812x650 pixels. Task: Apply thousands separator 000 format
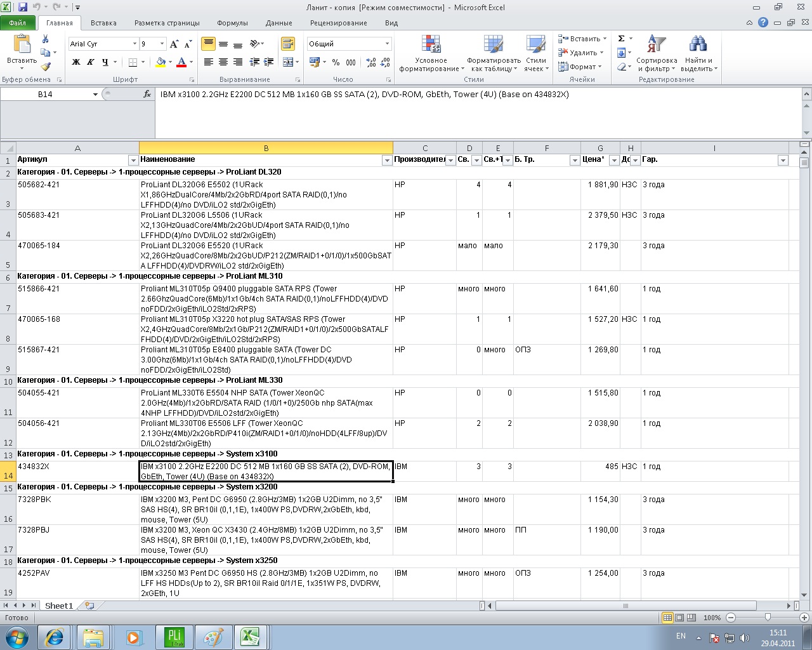(x=351, y=62)
